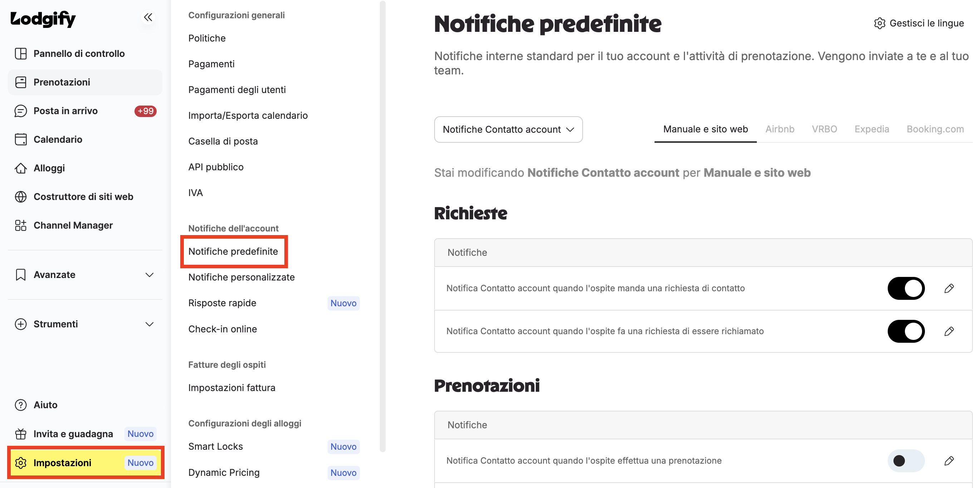Enable notification when ospite effettua una prenotazione
The width and height of the screenshot is (980, 488).
click(906, 460)
